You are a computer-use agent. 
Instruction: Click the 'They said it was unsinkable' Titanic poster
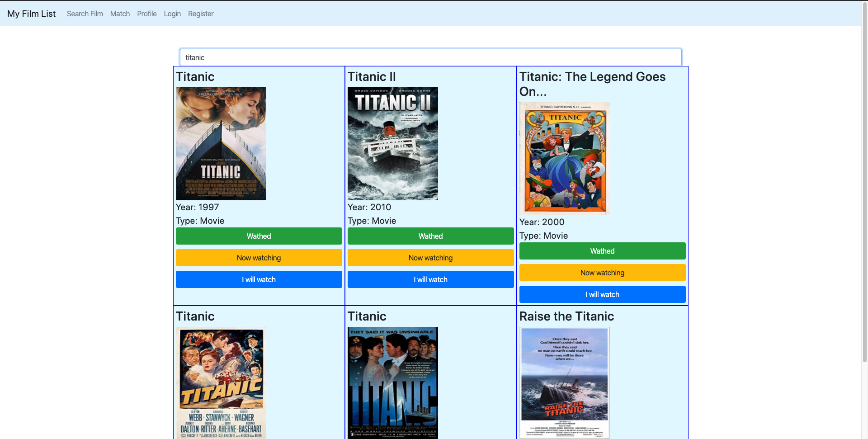[x=393, y=383]
